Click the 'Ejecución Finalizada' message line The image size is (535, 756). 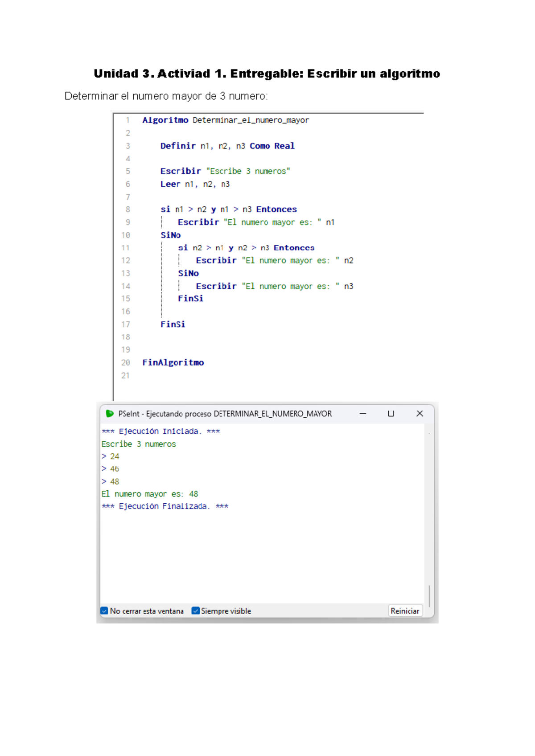pyautogui.click(x=165, y=506)
